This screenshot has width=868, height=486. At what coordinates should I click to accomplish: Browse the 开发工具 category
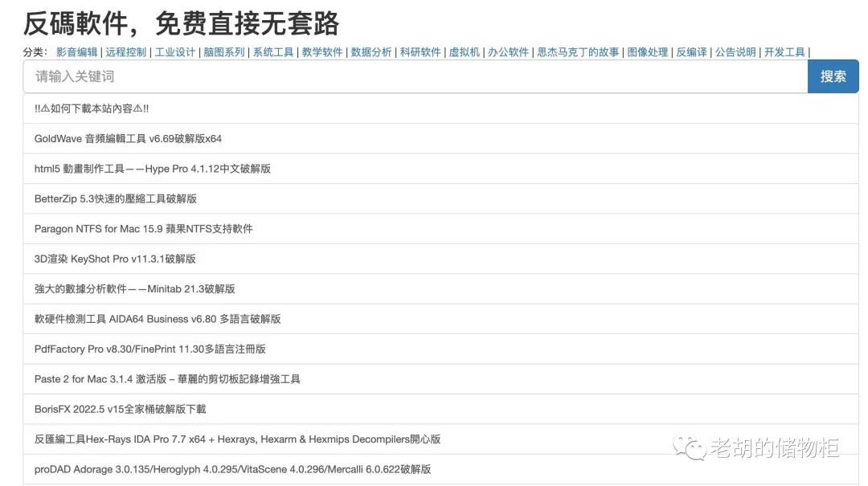784,52
